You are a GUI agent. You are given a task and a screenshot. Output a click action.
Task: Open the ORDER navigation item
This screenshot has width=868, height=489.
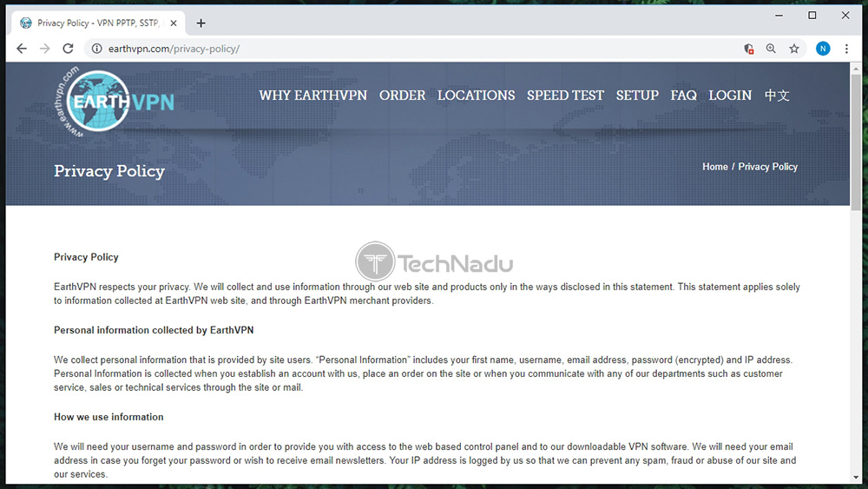(x=403, y=96)
